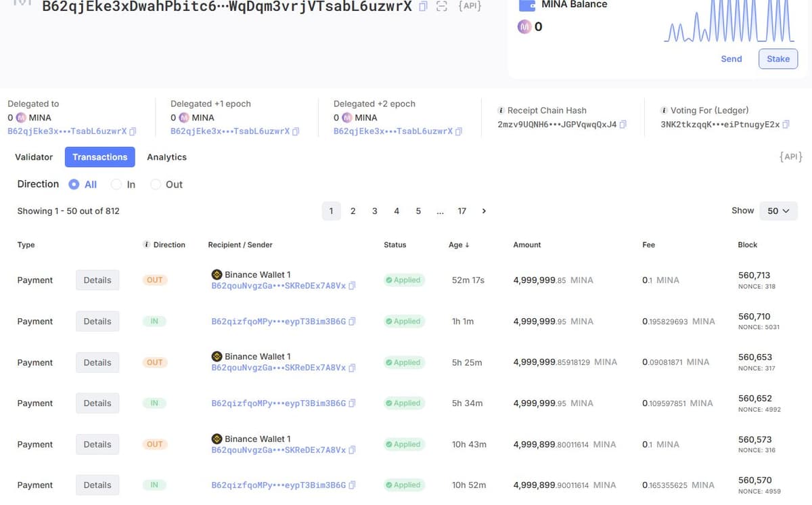Open the {API} link beside the address
The image size is (812, 505).
(470, 7)
